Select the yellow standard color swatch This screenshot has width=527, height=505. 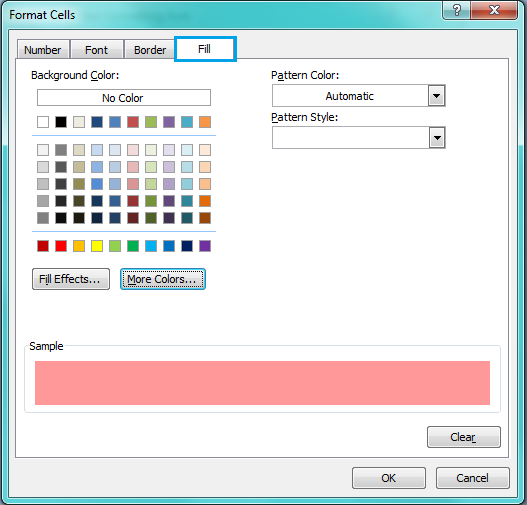tap(97, 246)
